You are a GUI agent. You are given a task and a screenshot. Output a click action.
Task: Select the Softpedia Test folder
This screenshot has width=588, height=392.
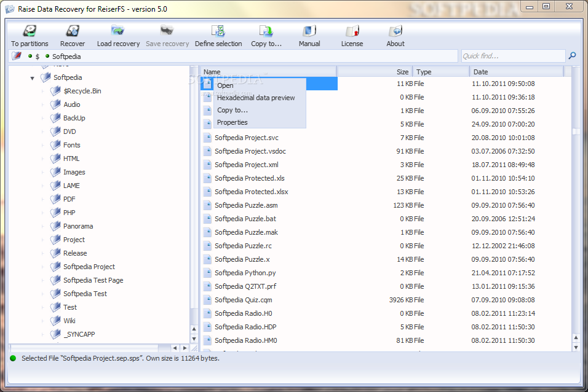coord(85,294)
